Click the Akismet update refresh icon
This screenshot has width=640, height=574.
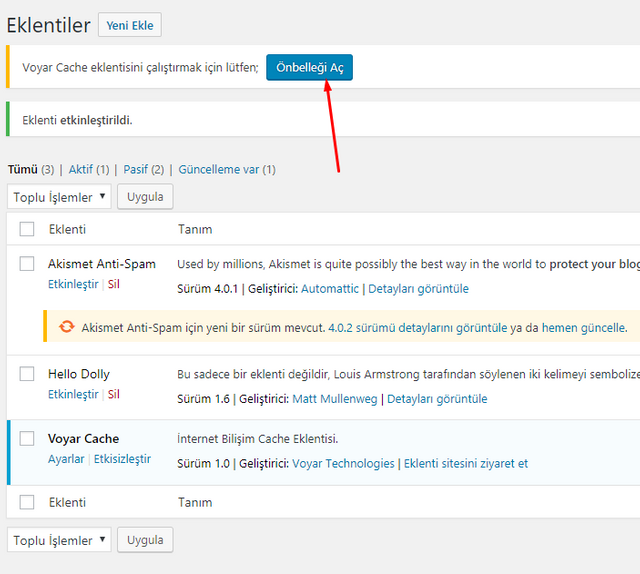click(67, 327)
